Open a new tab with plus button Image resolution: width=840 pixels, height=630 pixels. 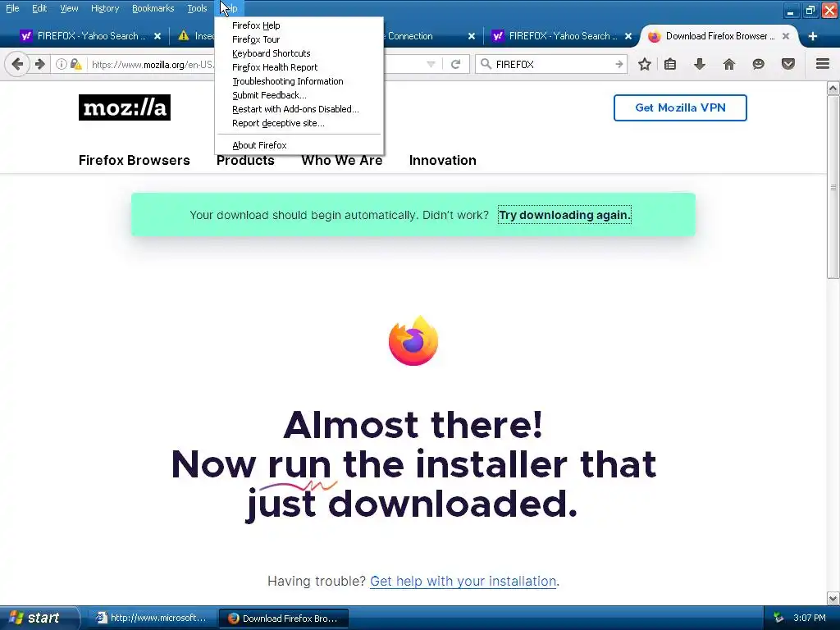tap(813, 36)
